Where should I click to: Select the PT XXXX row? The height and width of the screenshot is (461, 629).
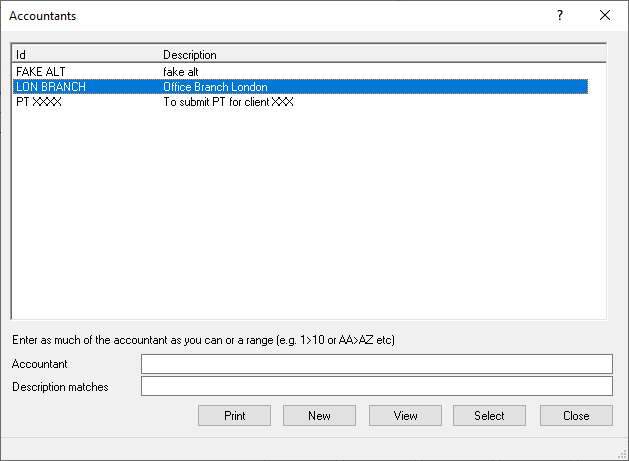pyautogui.click(x=300, y=102)
